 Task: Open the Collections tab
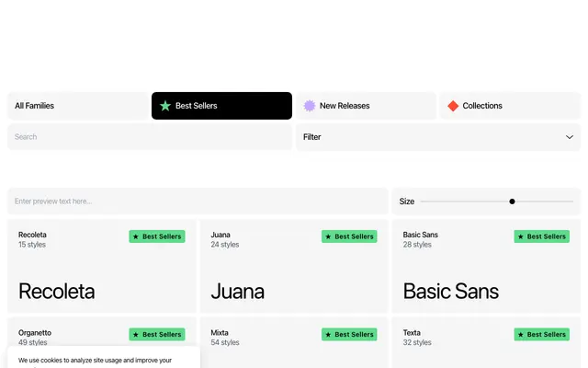(511, 106)
